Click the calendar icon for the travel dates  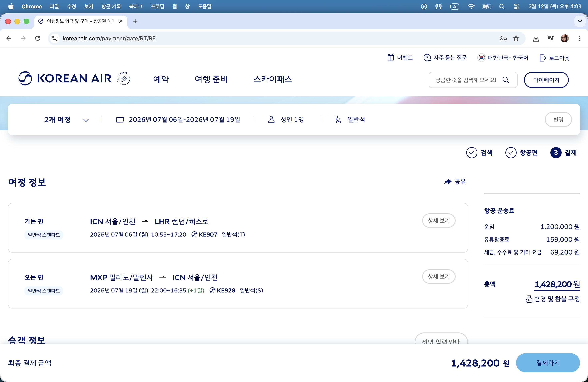[x=120, y=120]
